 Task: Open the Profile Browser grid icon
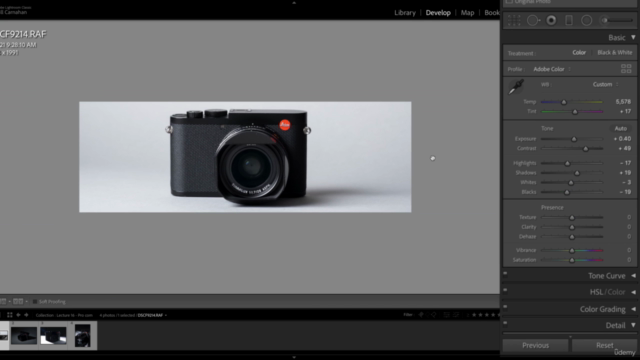click(626, 69)
